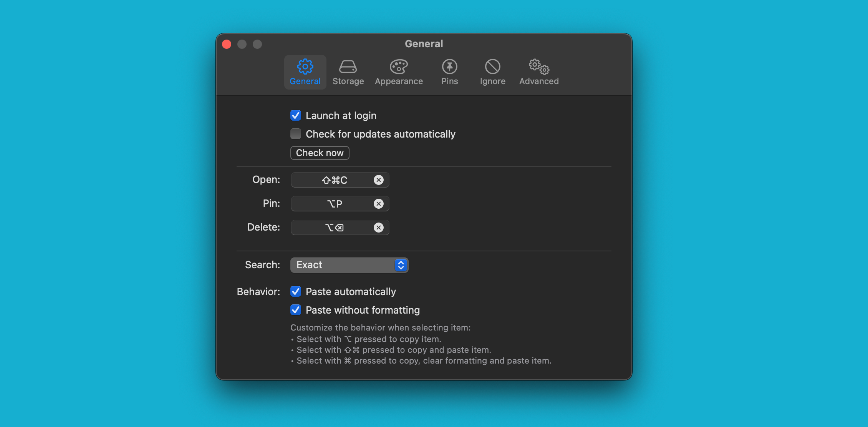Toggle off Paste without formatting

point(295,310)
